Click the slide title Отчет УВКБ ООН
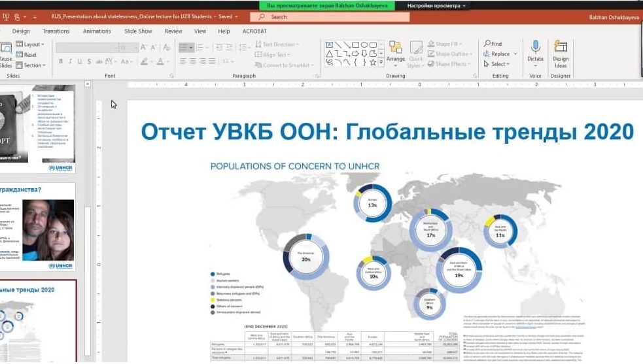The image size is (643, 364). 387,132
